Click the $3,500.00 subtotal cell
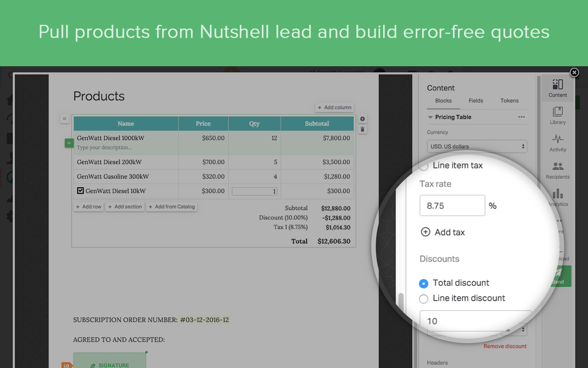Image resolution: width=588 pixels, height=368 pixels. point(337,162)
